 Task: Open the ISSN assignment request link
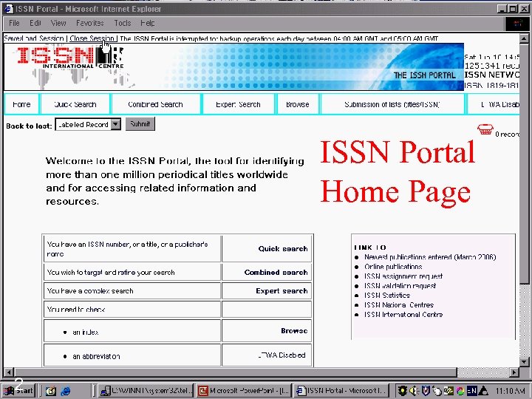tap(403, 276)
